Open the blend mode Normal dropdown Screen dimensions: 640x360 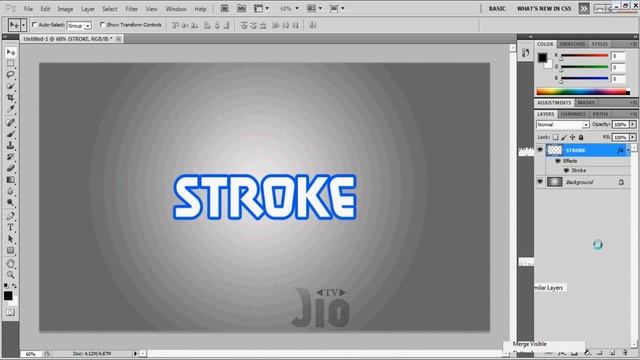point(562,124)
